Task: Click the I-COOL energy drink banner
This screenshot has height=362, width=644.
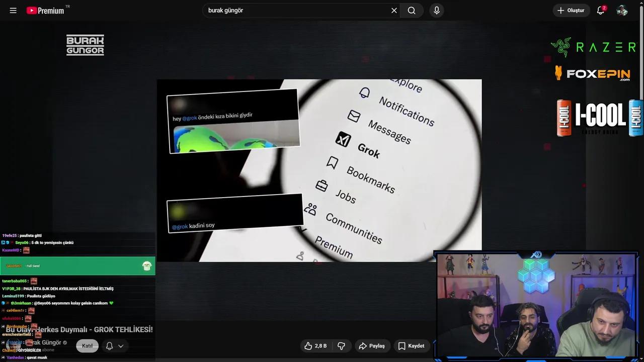Action: click(x=600, y=118)
